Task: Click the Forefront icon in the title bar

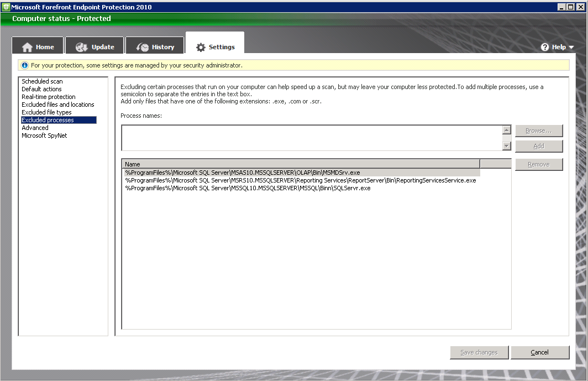Action: pos(6,7)
